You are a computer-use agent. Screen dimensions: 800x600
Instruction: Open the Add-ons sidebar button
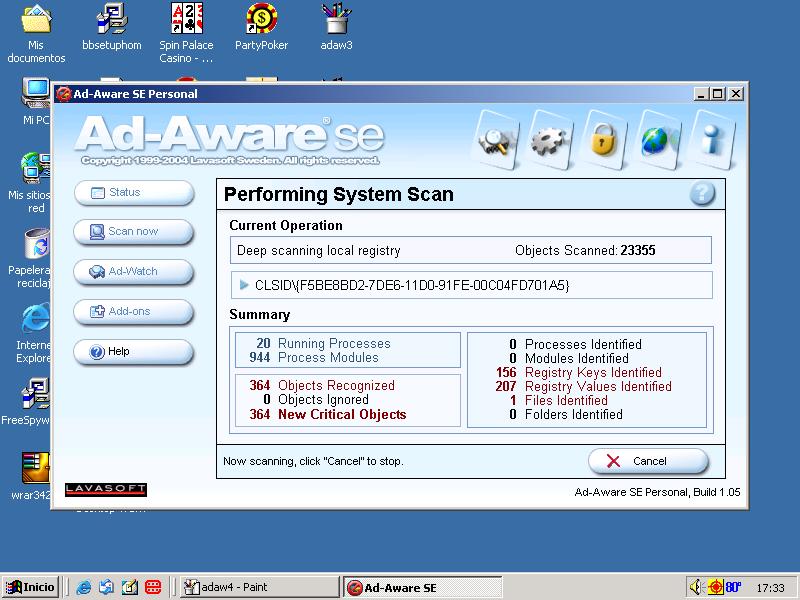click(x=134, y=311)
